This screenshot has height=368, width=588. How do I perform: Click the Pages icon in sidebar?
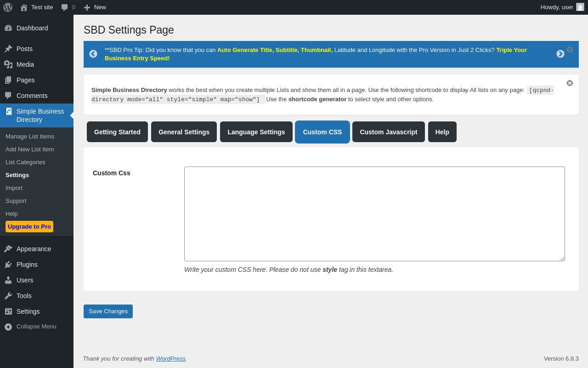(8, 80)
